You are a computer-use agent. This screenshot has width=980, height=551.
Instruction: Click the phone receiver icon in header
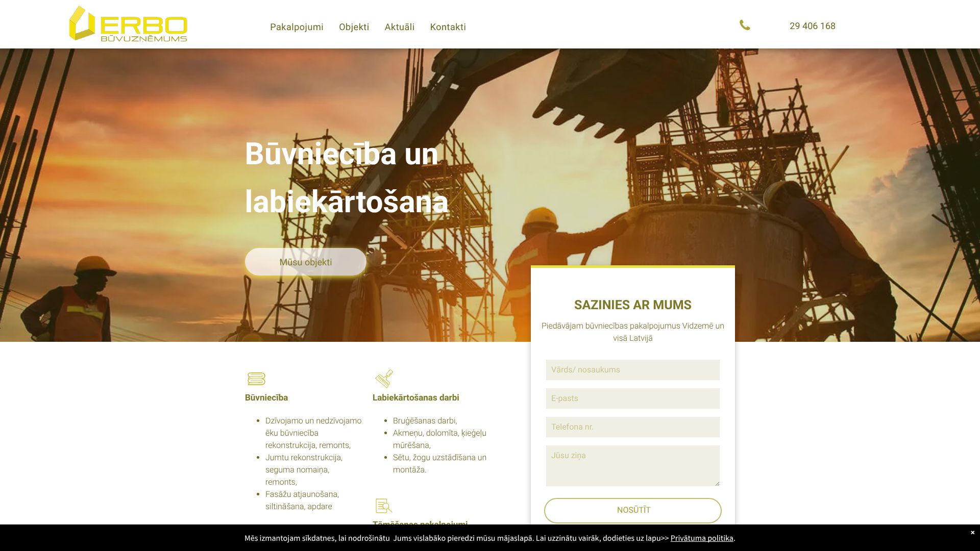(x=745, y=25)
